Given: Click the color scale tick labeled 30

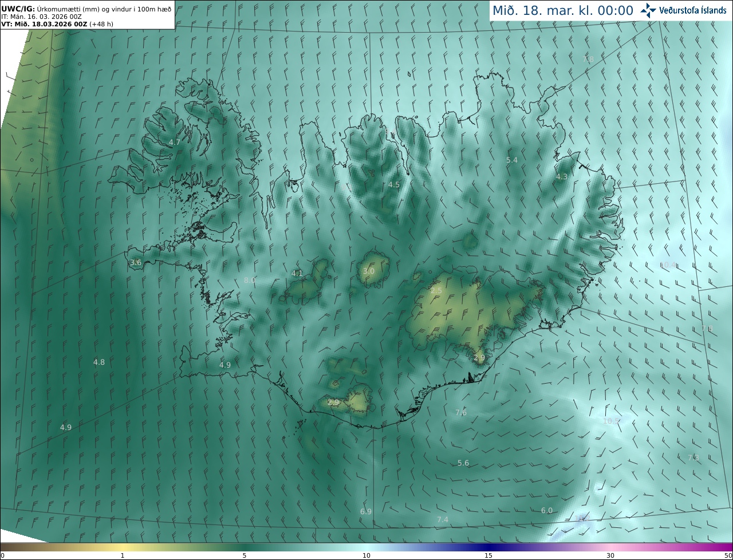Looking at the screenshot, I should [x=610, y=555].
